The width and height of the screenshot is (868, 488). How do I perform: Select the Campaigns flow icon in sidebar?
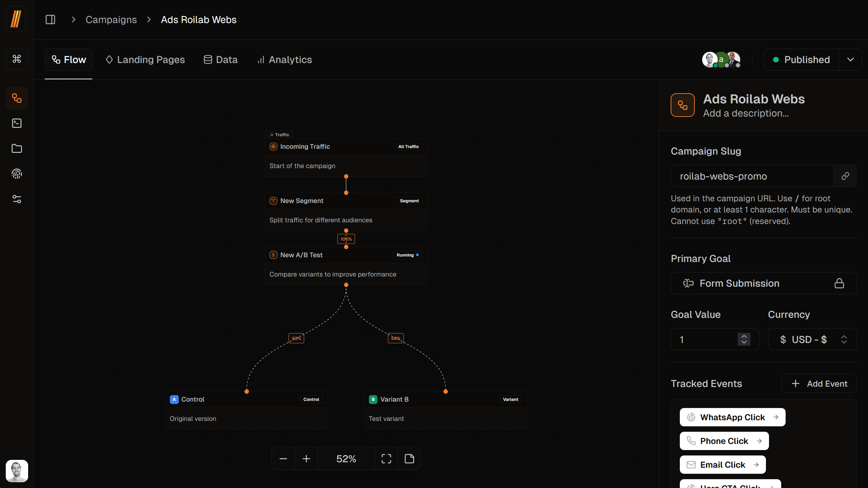(17, 98)
